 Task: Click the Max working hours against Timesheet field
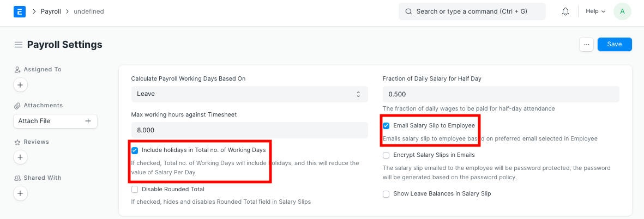click(x=249, y=130)
